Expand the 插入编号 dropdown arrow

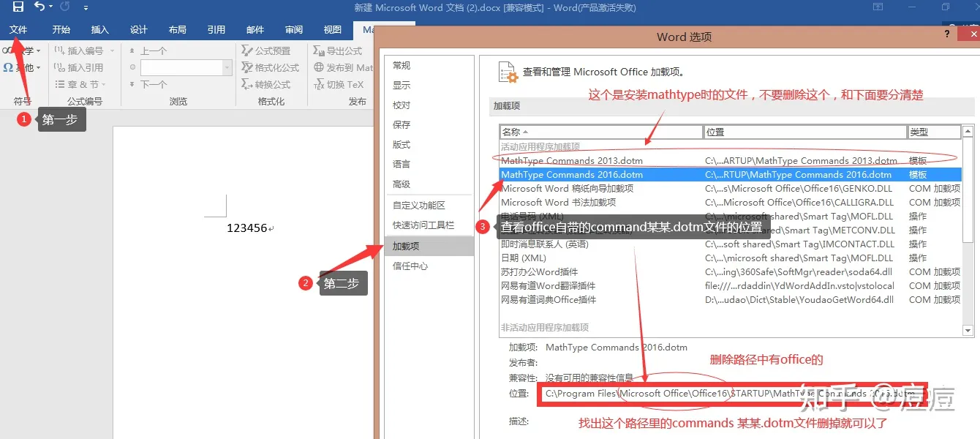point(112,50)
